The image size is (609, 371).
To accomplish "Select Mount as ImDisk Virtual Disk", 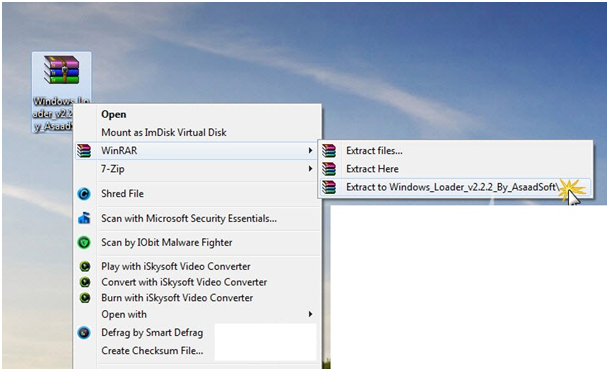I will pos(164,132).
